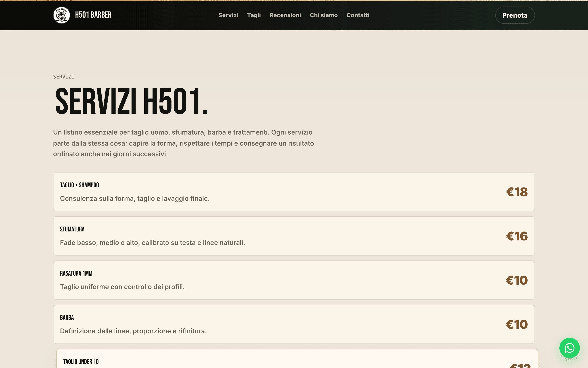
Task: Click 'Taglio uniforme con controllo dei profili.' text
Action: [x=122, y=287]
